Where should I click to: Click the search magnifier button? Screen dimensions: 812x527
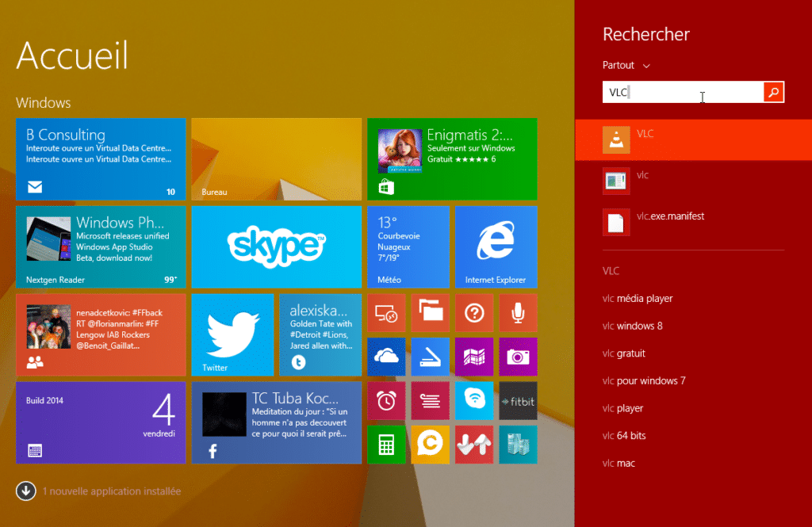coord(774,92)
